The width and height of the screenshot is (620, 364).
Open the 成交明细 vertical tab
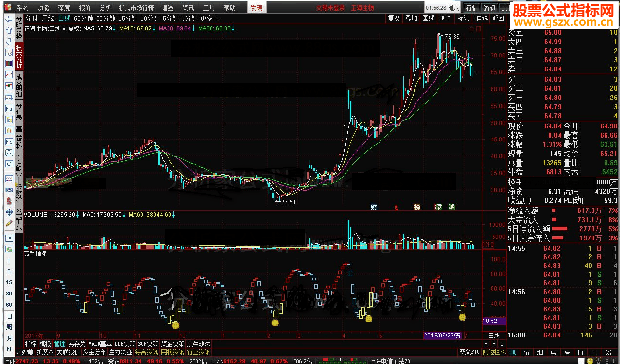19,85
